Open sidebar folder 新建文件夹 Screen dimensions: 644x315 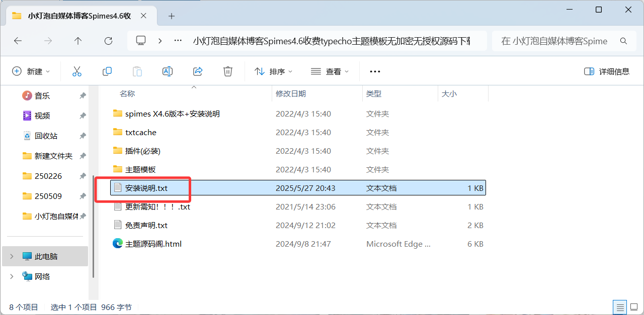48,156
